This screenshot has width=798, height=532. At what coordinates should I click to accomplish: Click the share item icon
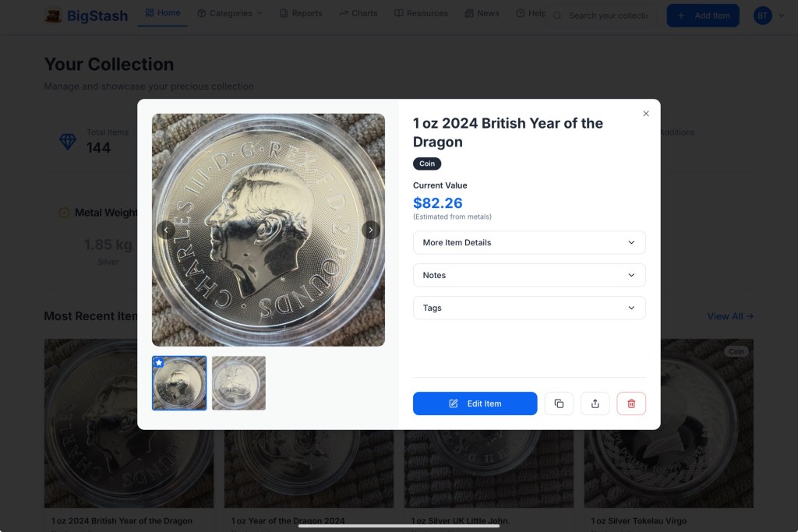coord(595,403)
